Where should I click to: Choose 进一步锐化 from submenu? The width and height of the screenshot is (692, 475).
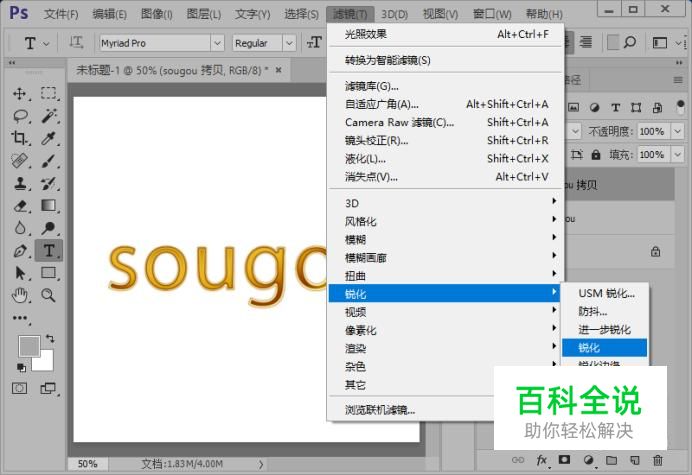tap(605, 329)
